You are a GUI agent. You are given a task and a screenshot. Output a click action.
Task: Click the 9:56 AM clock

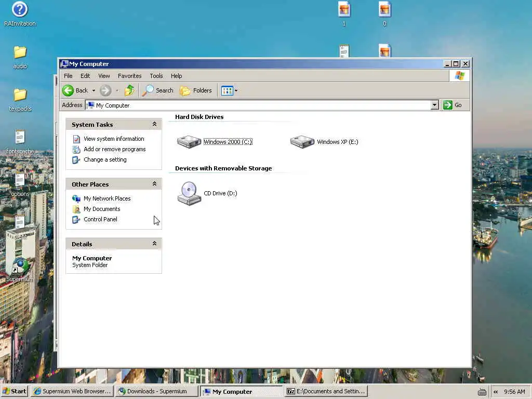click(x=514, y=392)
